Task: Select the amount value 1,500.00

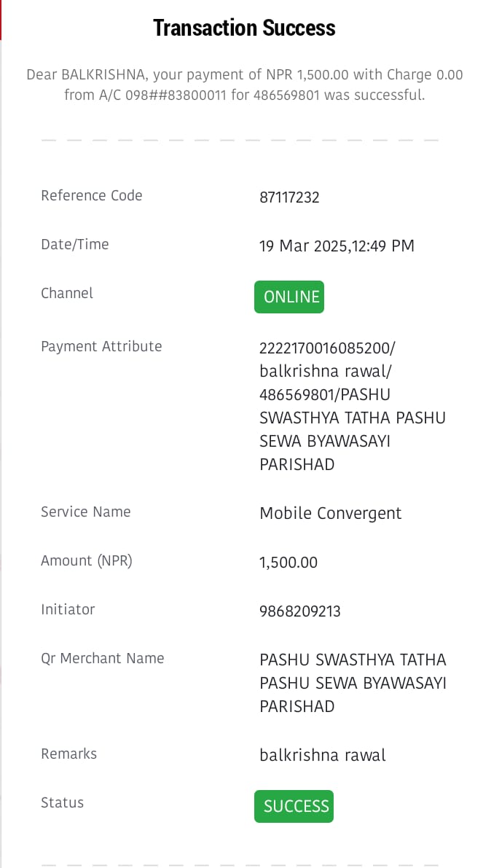Action: [x=288, y=563]
